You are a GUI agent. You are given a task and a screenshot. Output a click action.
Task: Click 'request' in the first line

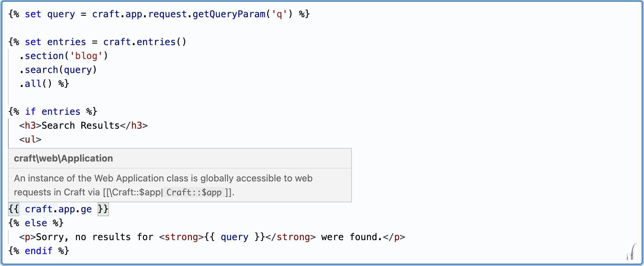[x=167, y=14]
